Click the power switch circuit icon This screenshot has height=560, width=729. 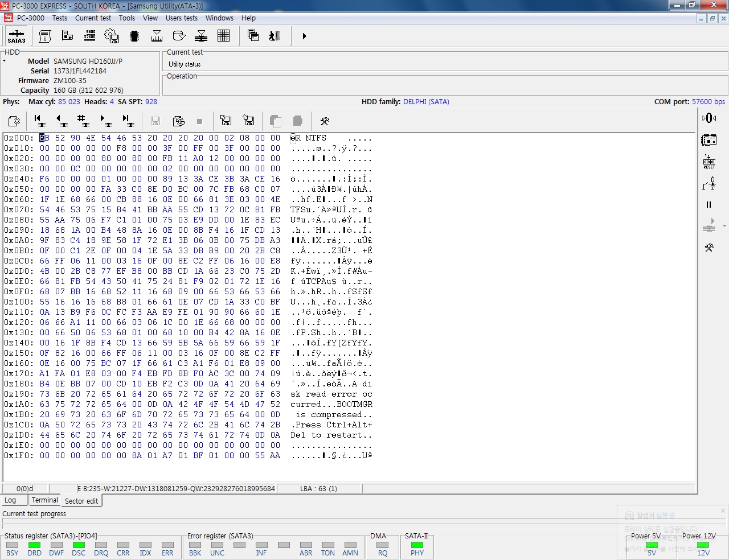coord(709,183)
